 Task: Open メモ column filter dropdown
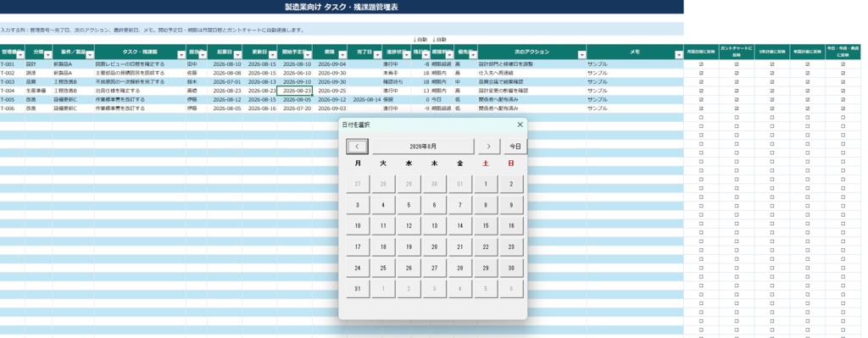pyautogui.click(x=679, y=55)
